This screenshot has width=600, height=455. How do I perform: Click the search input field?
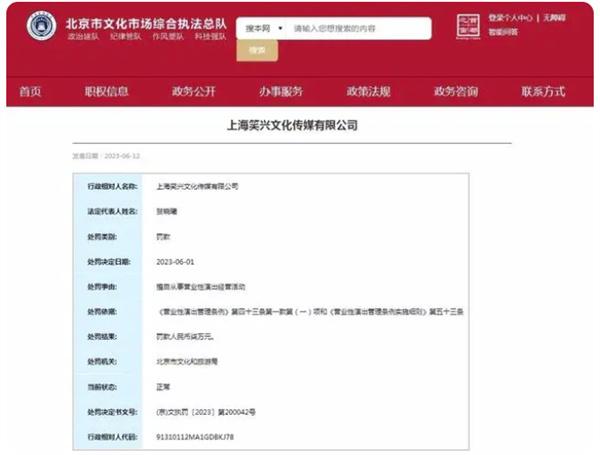click(x=360, y=29)
